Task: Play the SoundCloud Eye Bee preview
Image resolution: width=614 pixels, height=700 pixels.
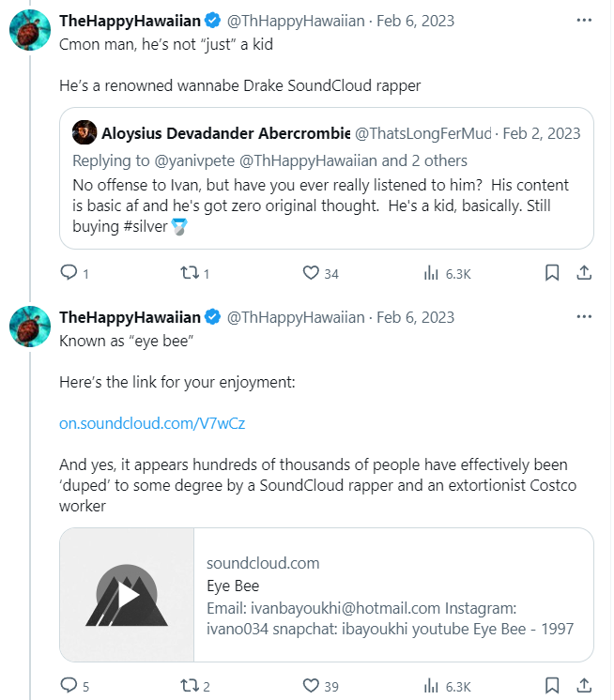Action: (x=127, y=595)
